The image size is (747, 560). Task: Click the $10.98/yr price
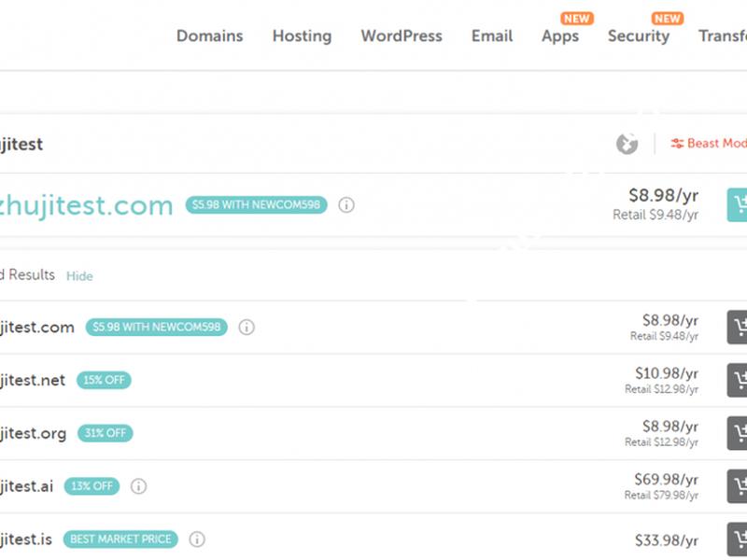[667, 373]
